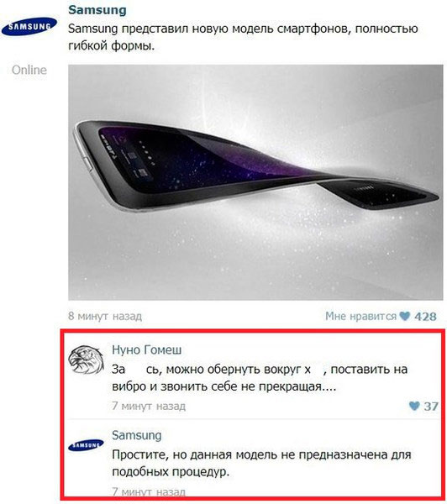
Task: Open the Samsung page name above the post
Action: click(x=97, y=9)
